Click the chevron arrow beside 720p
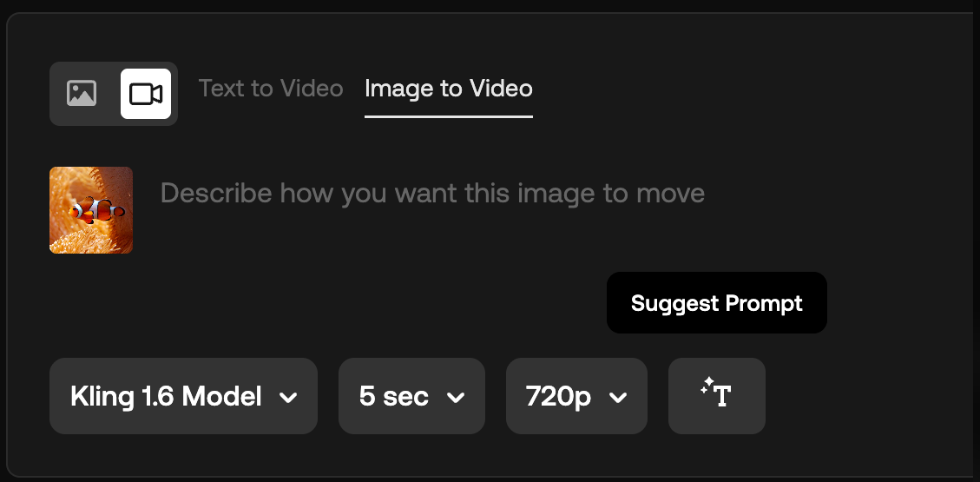This screenshot has width=980, height=482. tap(618, 398)
